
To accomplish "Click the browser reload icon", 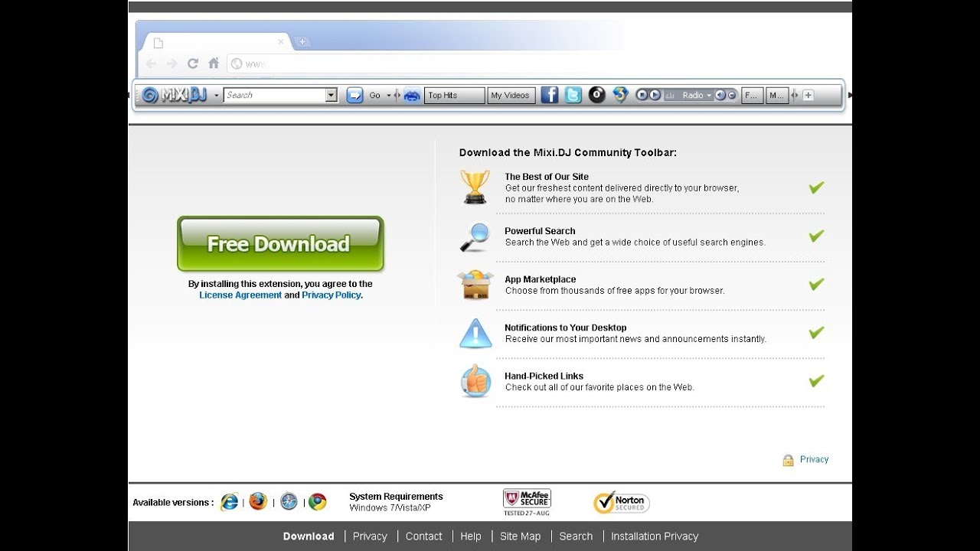I will click(193, 64).
